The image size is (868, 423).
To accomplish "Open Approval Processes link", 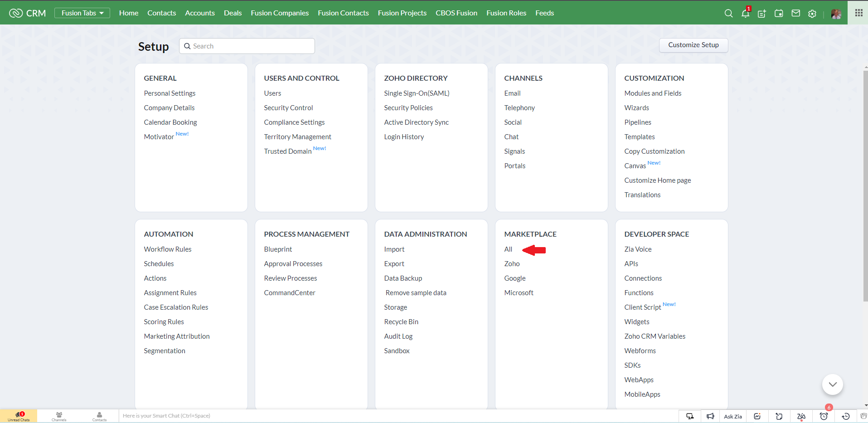I will pos(293,264).
